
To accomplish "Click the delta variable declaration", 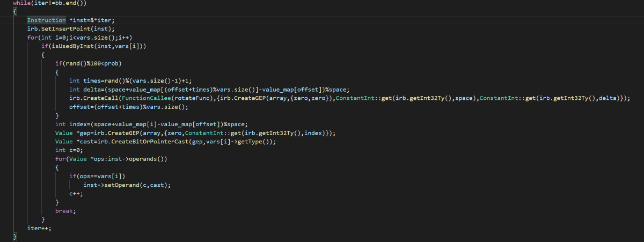I will point(91,89).
